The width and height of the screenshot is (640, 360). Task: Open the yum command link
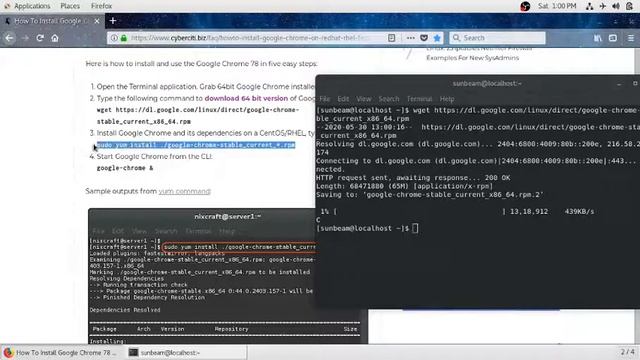(184, 191)
